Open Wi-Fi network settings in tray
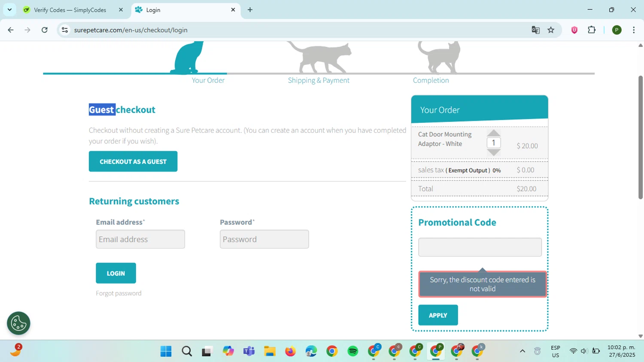 point(573,351)
